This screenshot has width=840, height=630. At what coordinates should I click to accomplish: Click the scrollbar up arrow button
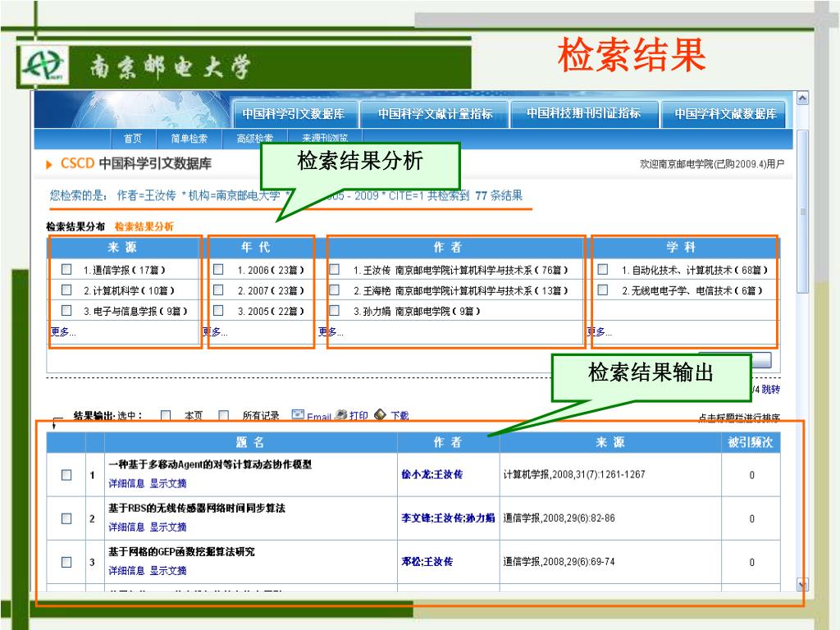coord(802,98)
